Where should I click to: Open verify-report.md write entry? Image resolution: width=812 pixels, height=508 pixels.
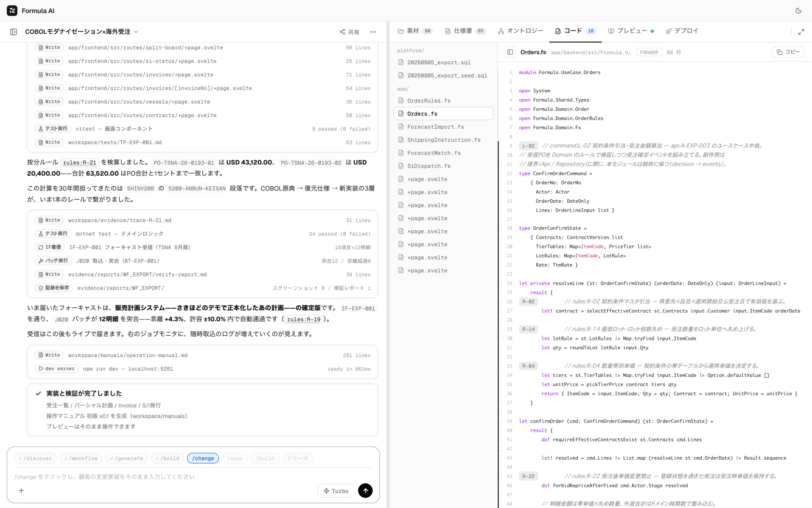202,274
